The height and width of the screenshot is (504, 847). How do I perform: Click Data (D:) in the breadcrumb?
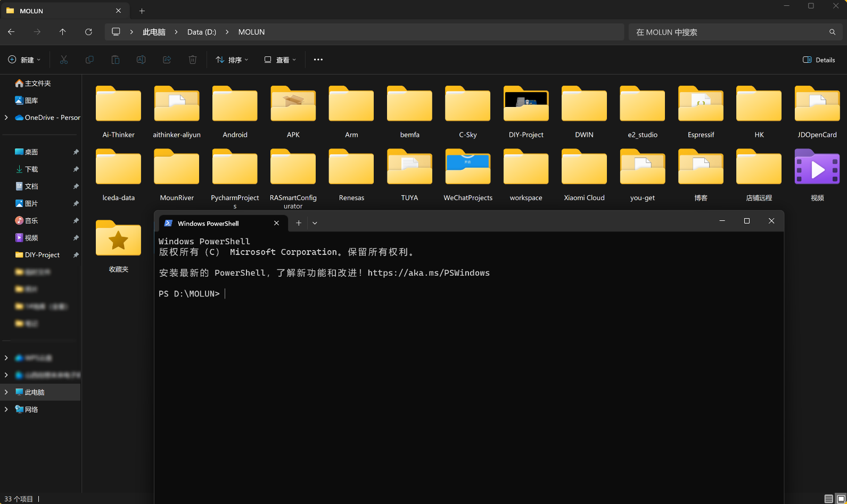[202, 32]
